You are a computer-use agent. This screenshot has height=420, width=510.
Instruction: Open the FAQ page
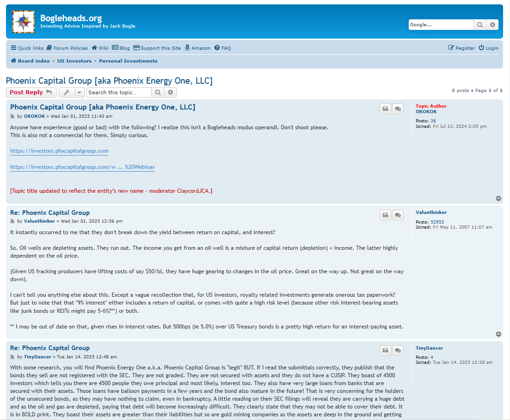click(x=223, y=48)
